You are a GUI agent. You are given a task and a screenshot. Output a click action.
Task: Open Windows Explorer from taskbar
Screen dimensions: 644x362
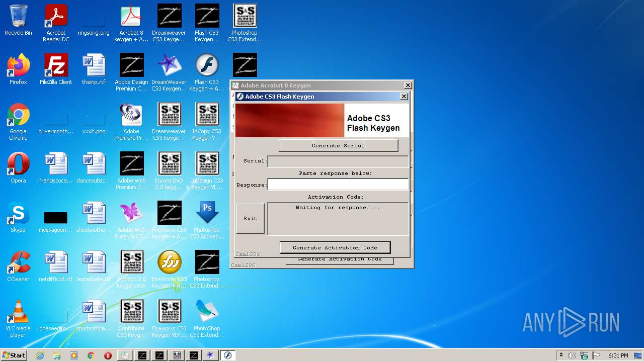point(57,355)
